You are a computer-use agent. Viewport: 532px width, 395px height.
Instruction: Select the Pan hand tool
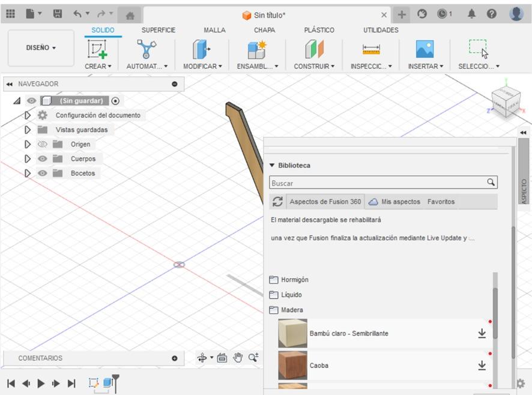point(238,358)
